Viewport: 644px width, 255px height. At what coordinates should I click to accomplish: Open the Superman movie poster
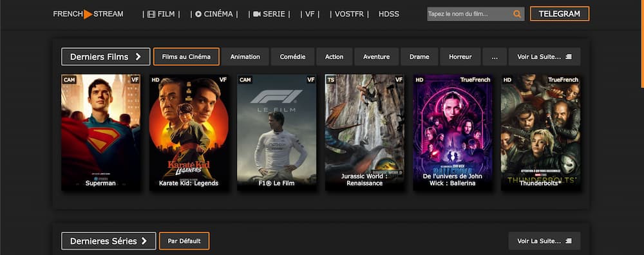100,132
